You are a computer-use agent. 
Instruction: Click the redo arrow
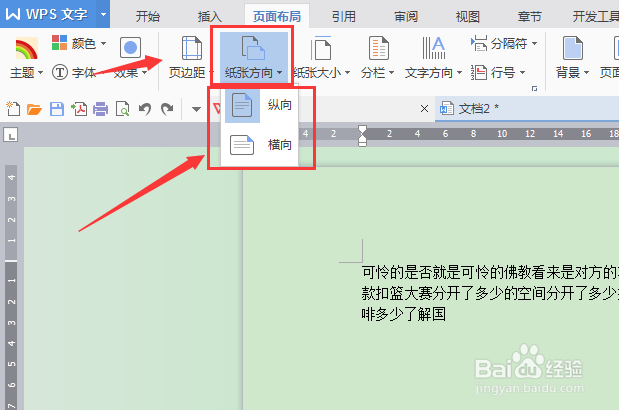tap(167, 109)
